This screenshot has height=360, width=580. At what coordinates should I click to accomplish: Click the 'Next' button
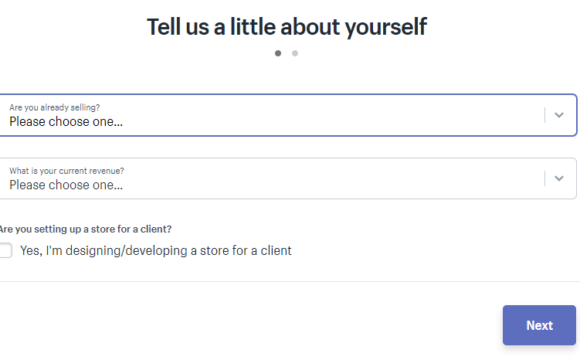539,325
